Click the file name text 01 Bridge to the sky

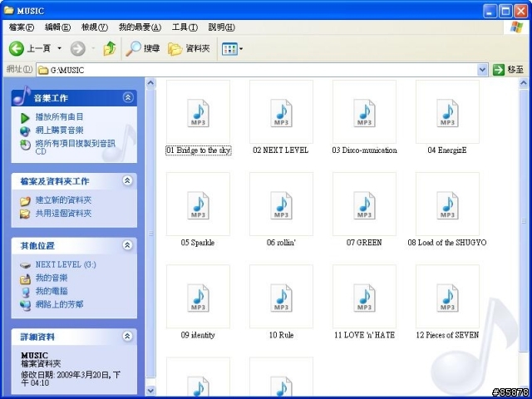tap(198, 150)
